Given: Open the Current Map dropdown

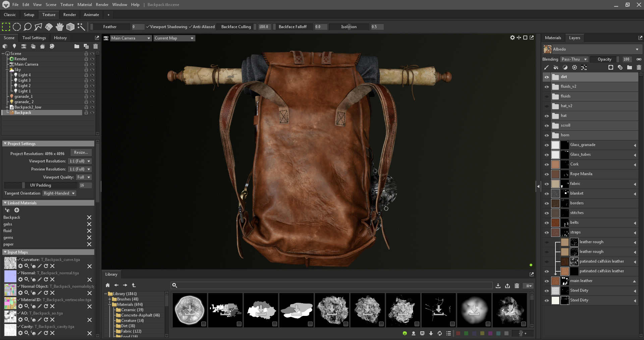Looking at the screenshot, I should click(174, 38).
